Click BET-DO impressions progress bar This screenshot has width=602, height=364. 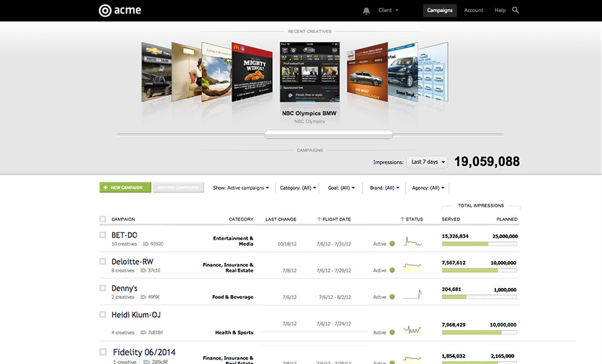[x=479, y=244]
